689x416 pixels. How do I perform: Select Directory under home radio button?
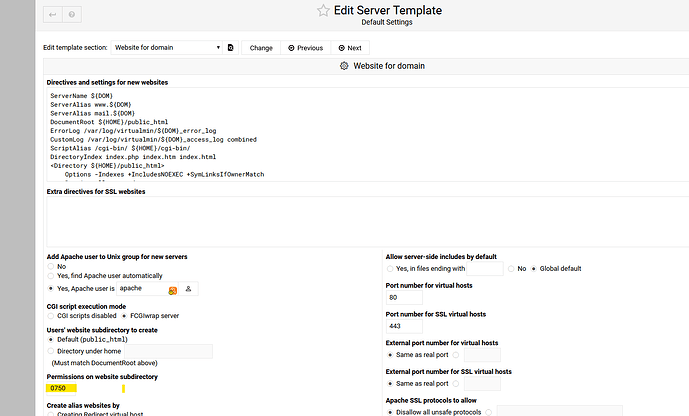pyautogui.click(x=50, y=351)
